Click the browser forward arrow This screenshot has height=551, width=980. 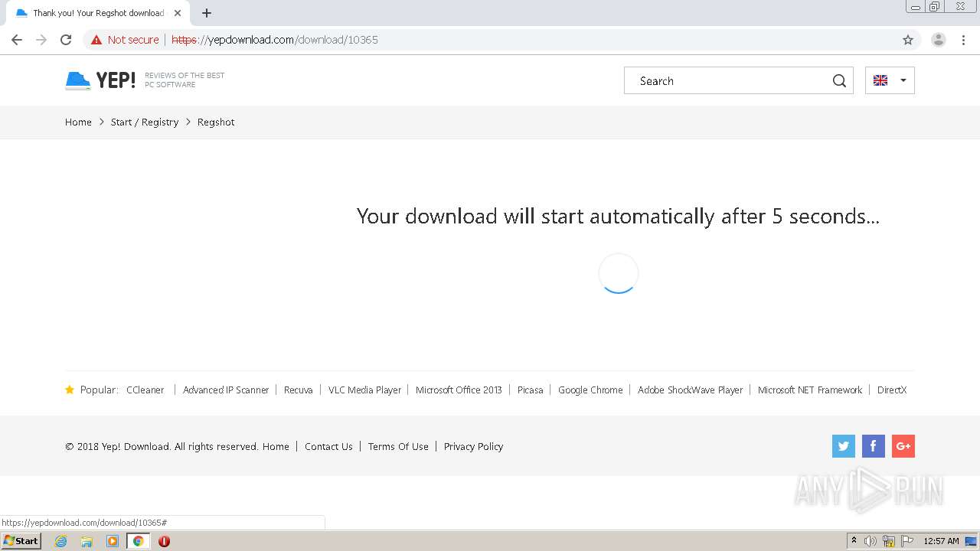(41, 40)
